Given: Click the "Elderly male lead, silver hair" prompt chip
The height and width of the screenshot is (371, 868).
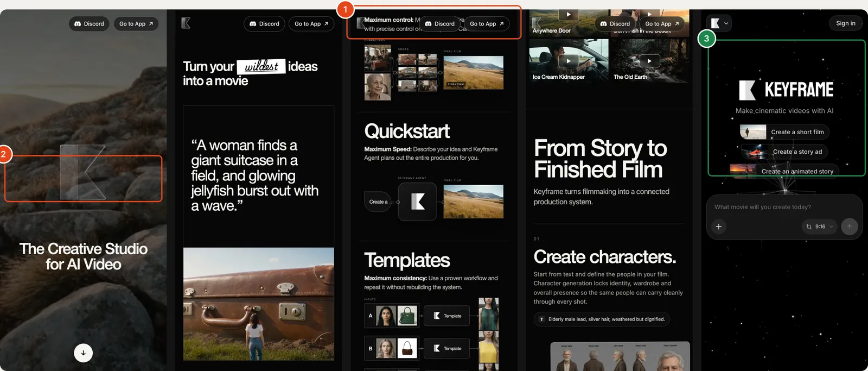Looking at the screenshot, I should (x=602, y=319).
